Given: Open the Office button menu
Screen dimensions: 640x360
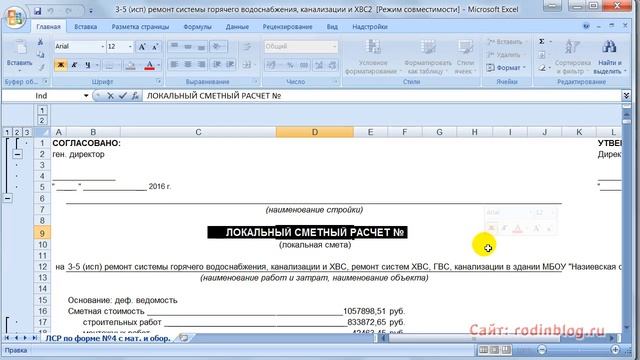Looking at the screenshot, I should 15,17.
